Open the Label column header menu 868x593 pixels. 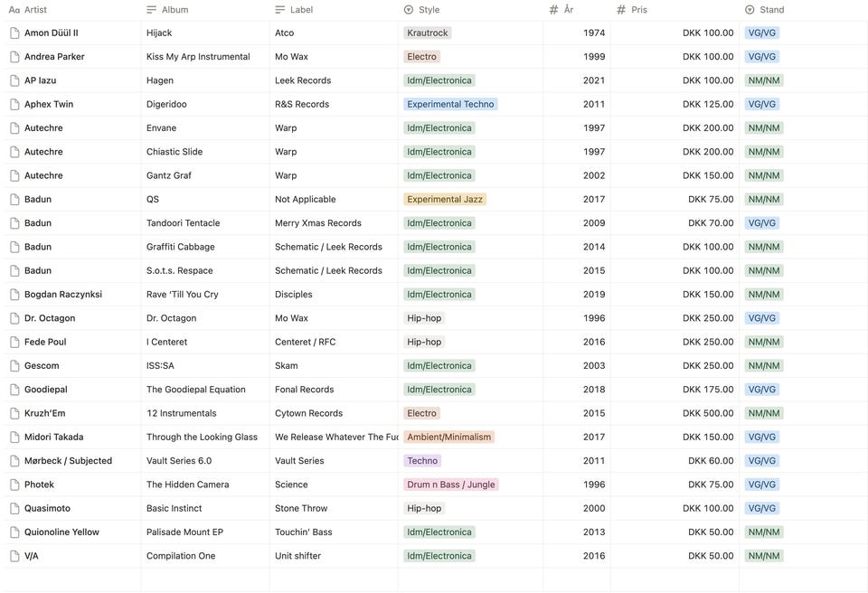pos(301,10)
